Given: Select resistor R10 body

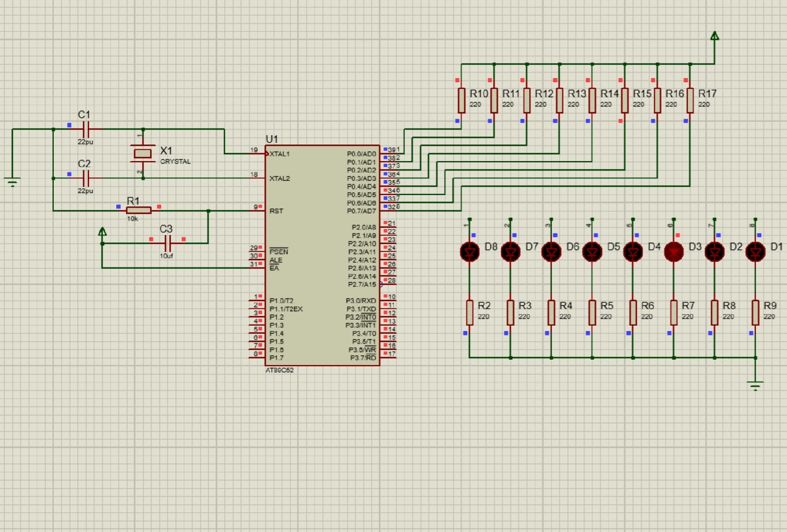Looking at the screenshot, I should click(461, 100).
